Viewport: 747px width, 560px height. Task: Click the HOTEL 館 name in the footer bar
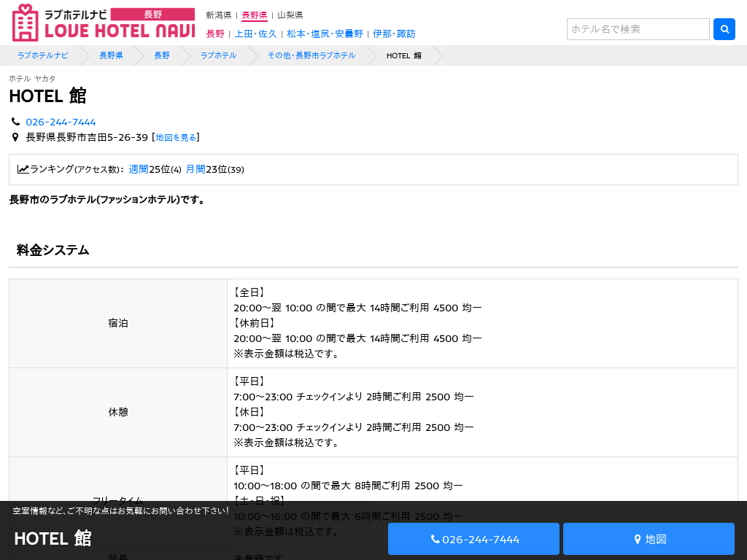pyautogui.click(x=53, y=538)
